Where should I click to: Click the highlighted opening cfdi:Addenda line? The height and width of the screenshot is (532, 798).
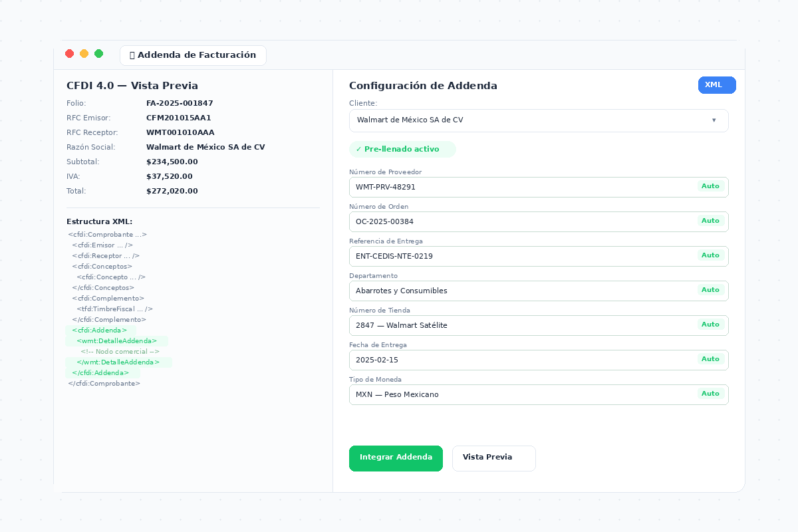101,331
